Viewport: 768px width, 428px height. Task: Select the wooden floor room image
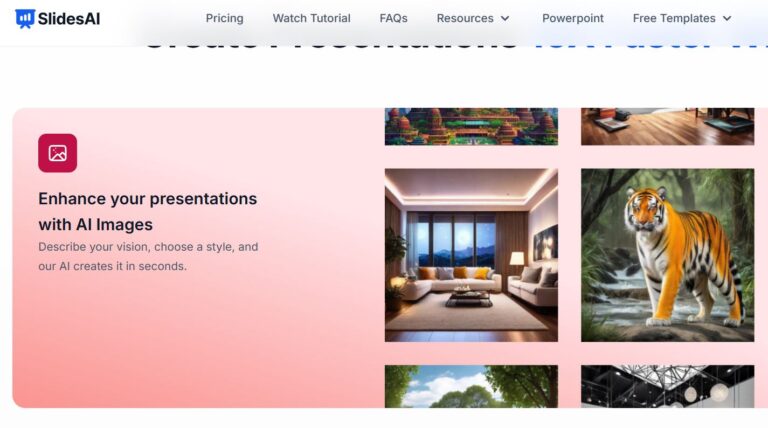[668, 127]
